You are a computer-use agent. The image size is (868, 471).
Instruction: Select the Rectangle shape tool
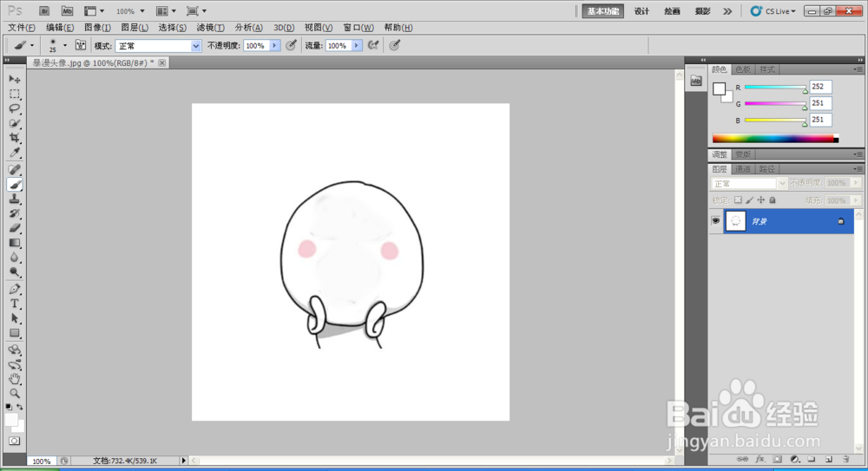point(15,333)
